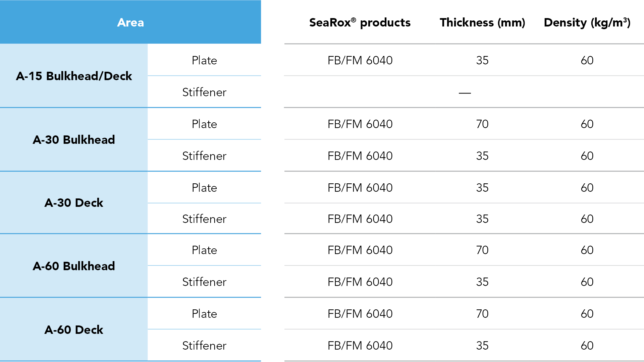Click FB/FM 6040 in A-60 Deck Plate row
This screenshot has width=644, height=362.
click(x=360, y=314)
